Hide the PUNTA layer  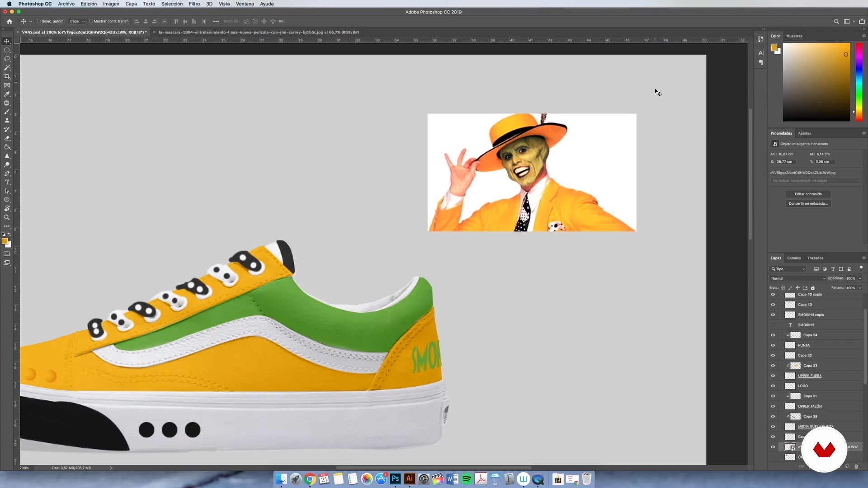(x=773, y=345)
